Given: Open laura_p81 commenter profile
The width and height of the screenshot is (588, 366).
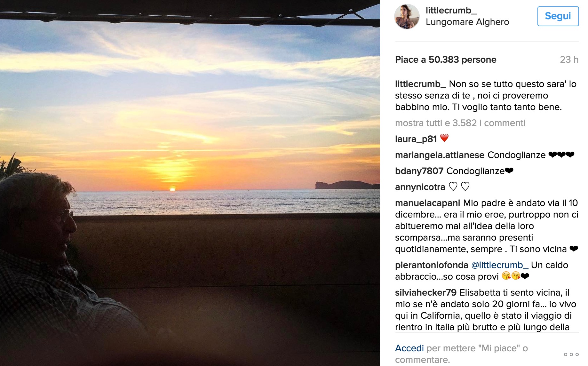Looking at the screenshot, I should click(416, 139).
